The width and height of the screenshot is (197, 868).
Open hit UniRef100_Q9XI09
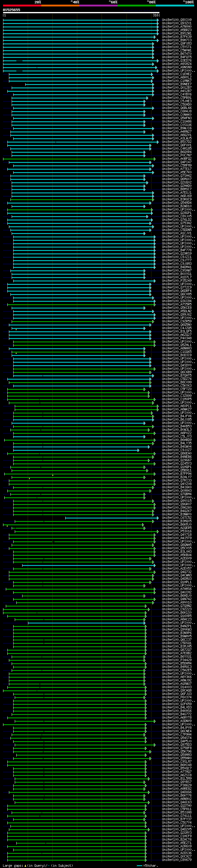point(177,20)
